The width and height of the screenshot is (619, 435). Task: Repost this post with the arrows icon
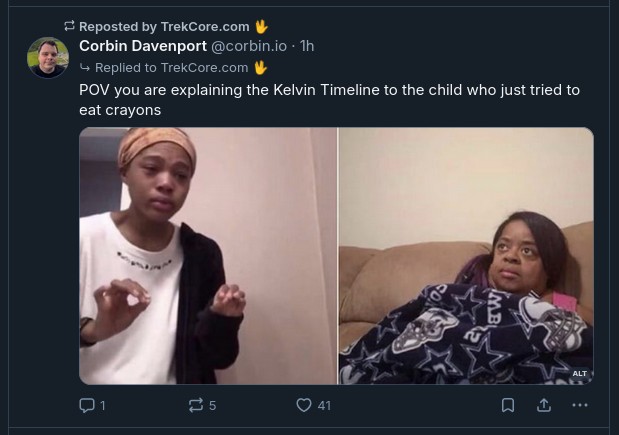coord(196,405)
